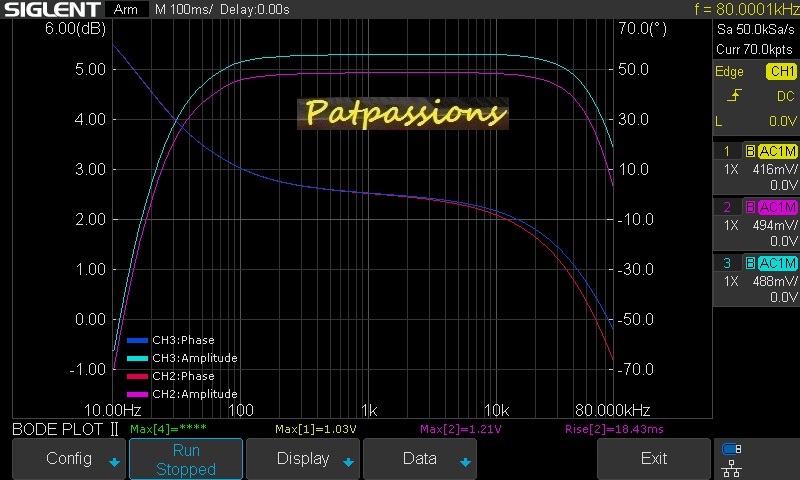Open the Display menu button
800x480 pixels.
point(303,459)
